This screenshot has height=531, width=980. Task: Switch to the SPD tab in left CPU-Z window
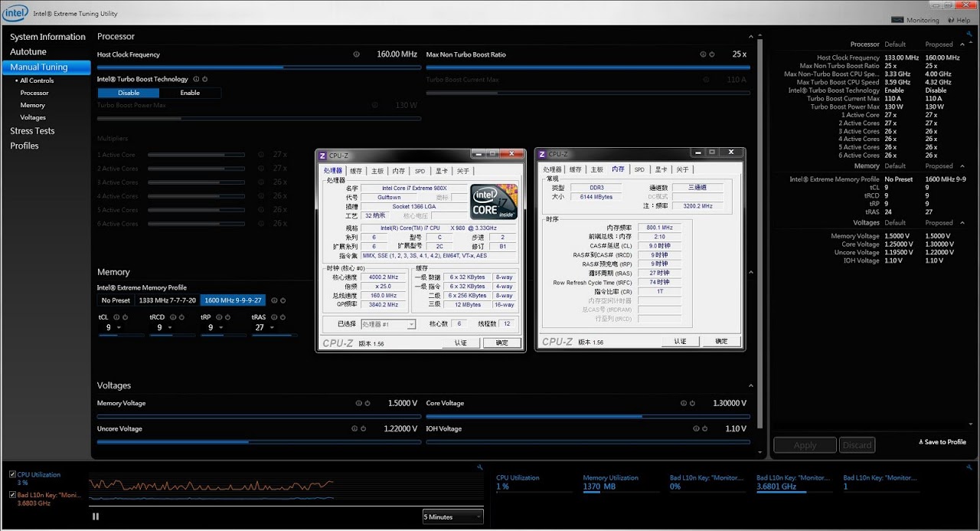point(420,171)
